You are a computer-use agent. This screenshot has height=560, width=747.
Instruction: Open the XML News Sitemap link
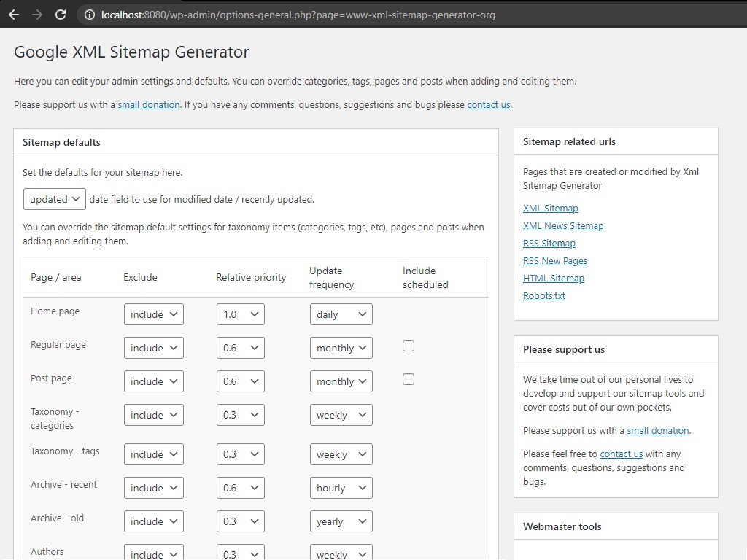[563, 226]
